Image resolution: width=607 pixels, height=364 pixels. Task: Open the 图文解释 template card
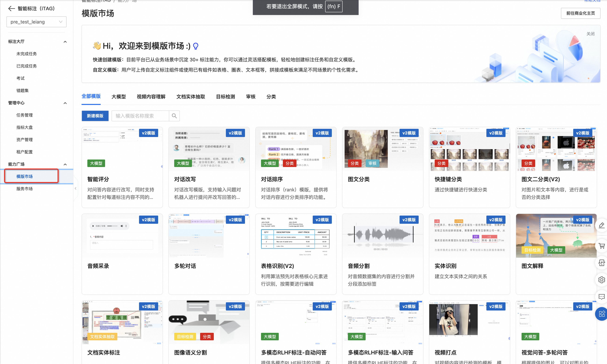[556, 254]
